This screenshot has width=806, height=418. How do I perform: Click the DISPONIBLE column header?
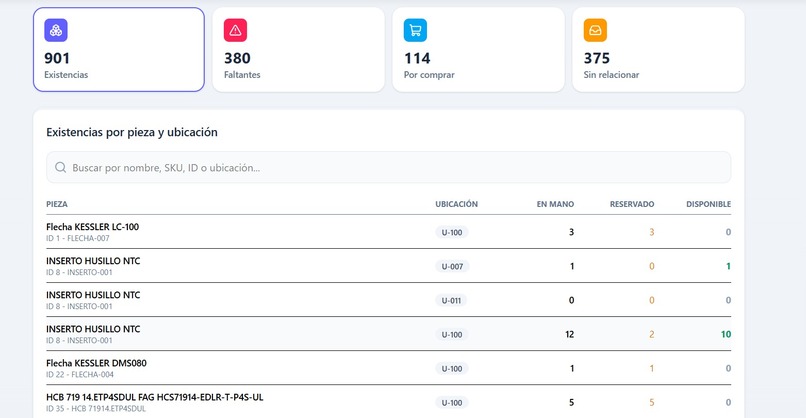click(708, 204)
